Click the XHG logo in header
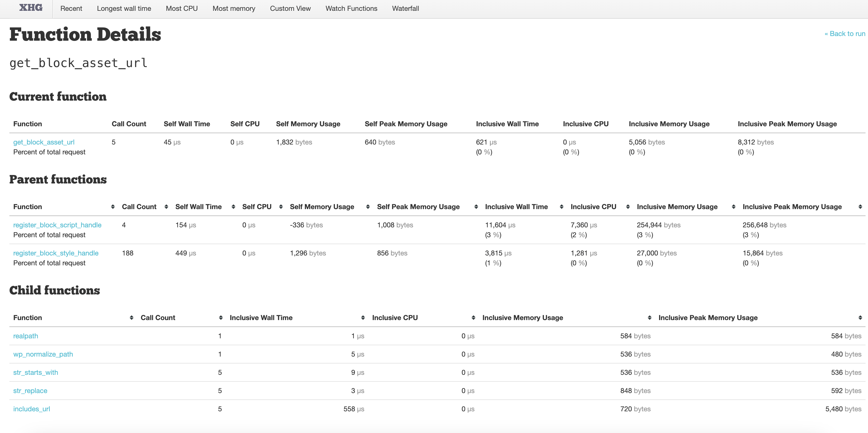Screen dimensions: 868x433 pos(31,8)
